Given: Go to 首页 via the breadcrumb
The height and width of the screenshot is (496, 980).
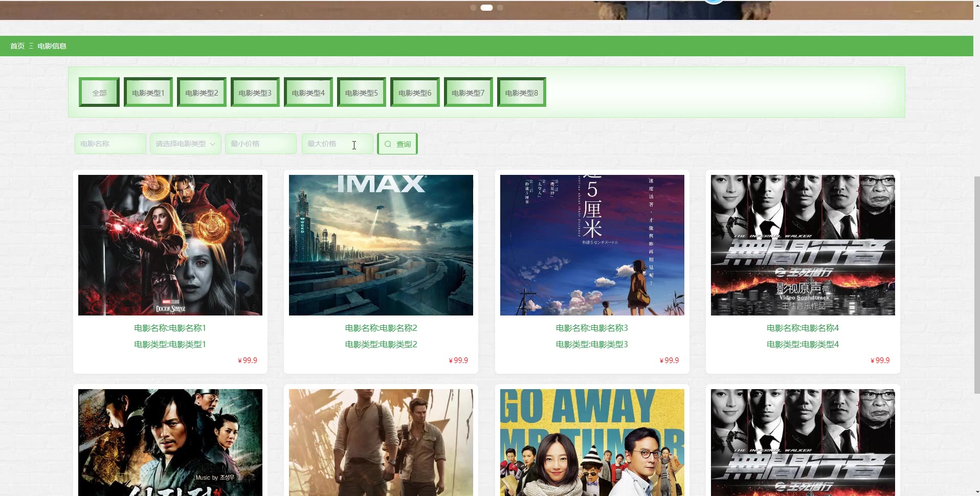Looking at the screenshot, I should tap(17, 46).
